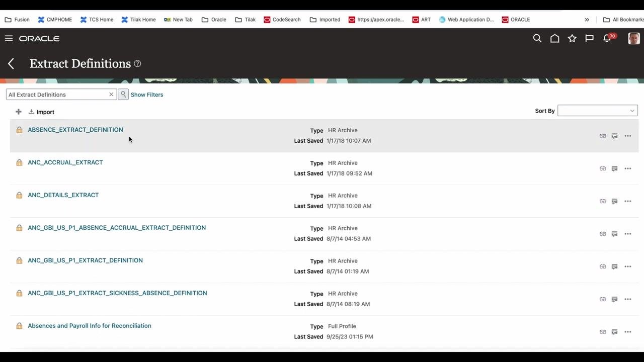Add a new extract definition plus icon

click(x=19, y=112)
